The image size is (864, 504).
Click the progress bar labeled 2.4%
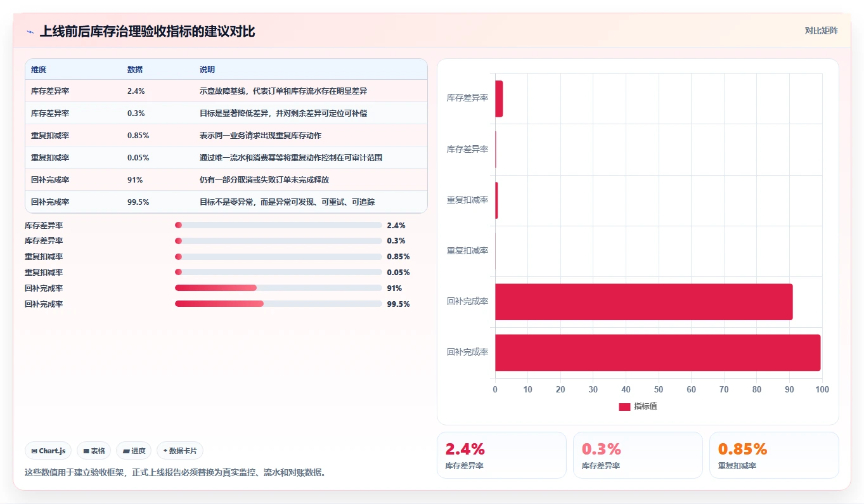[x=278, y=225]
